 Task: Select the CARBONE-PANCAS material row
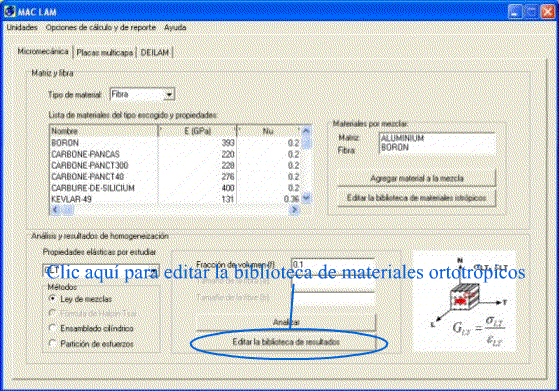175,154
